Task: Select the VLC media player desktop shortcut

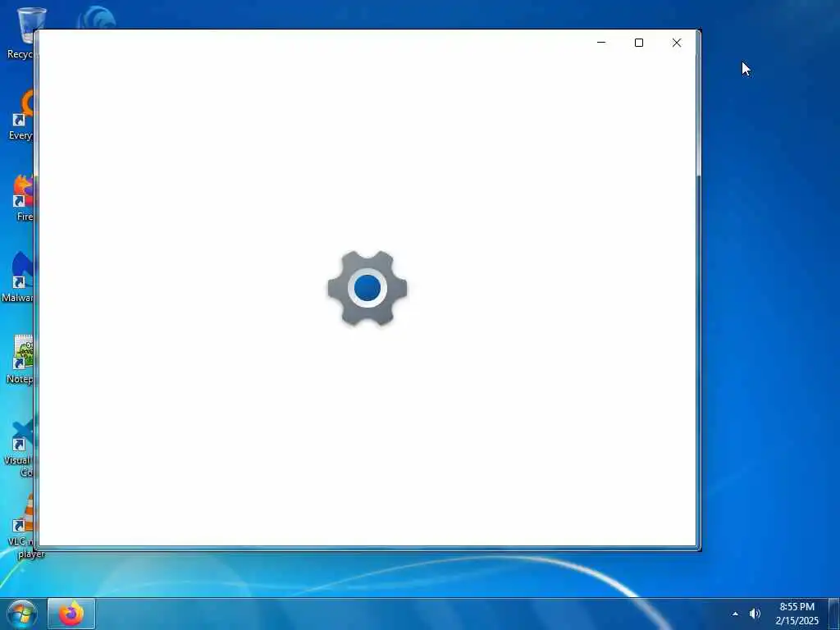Action: 21,527
